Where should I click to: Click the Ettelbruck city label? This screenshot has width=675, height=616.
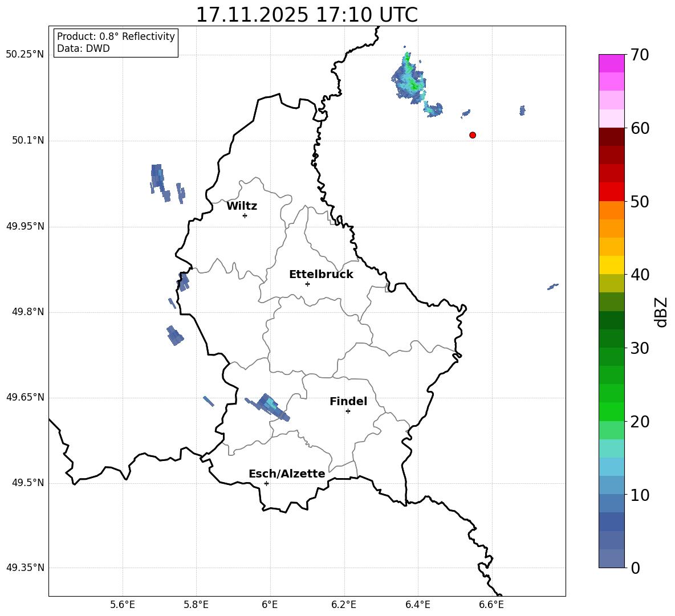pos(321,275)
